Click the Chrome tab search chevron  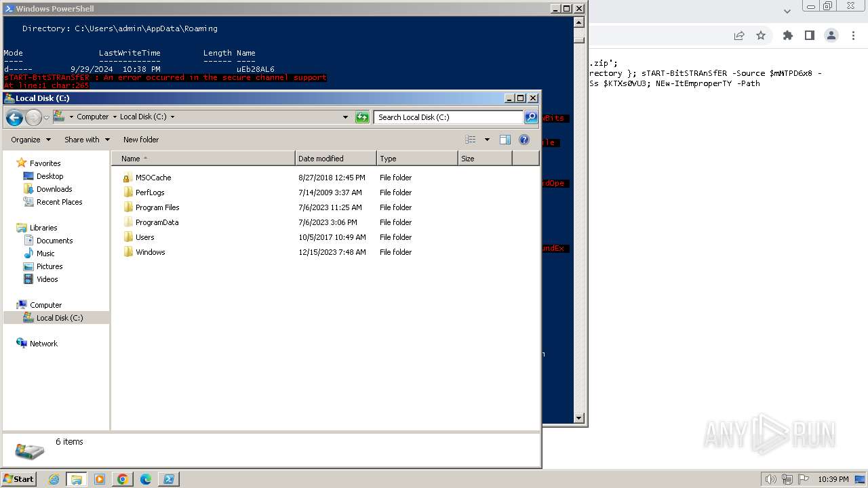point(787,11)
